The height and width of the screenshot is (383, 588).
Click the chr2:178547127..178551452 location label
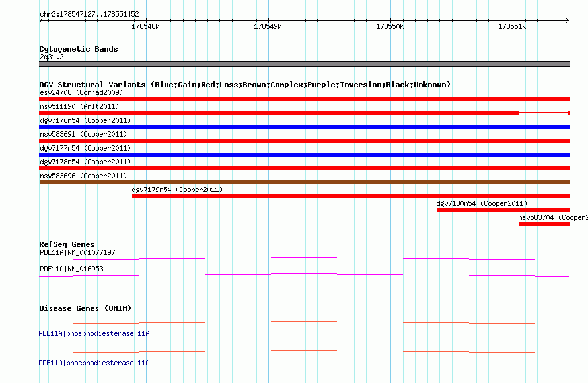click(89, 14)
